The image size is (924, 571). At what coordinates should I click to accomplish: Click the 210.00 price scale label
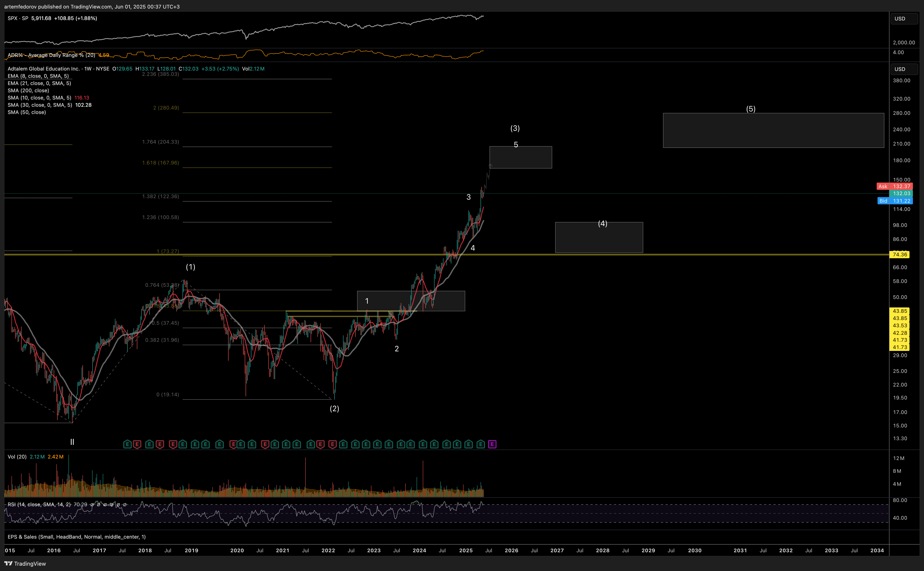click(901, 144)
